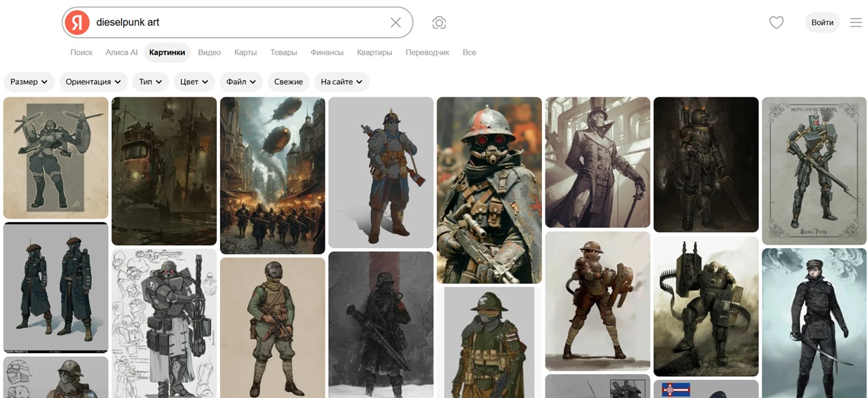Open the two dark-coated soldiers thumbnail
The width and height of the screenshot is (868, 398).
pos(56,287)
